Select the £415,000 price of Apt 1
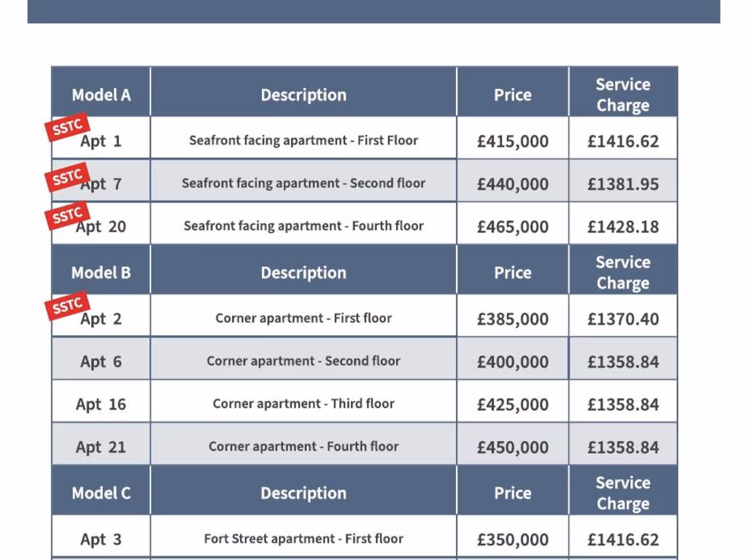 [x=512, y=141]
